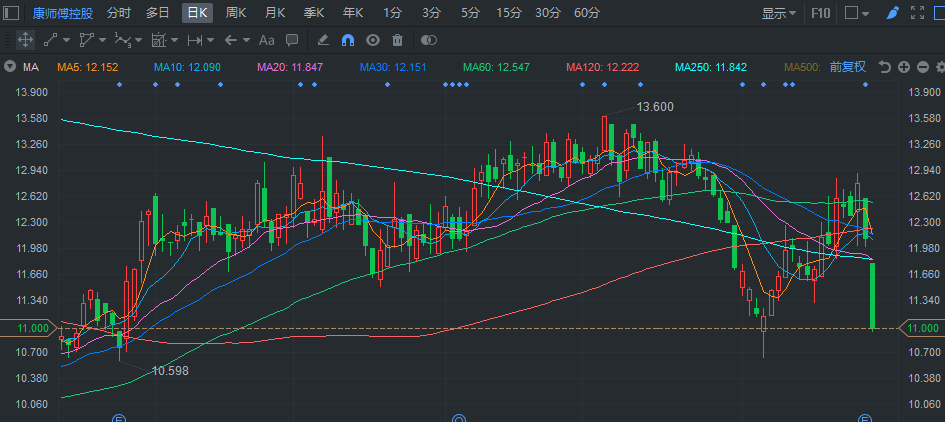Screen dimensions: 945x422
Task: Toggle drawings visibility with eye icon
Action: click(x=373, y=40)
